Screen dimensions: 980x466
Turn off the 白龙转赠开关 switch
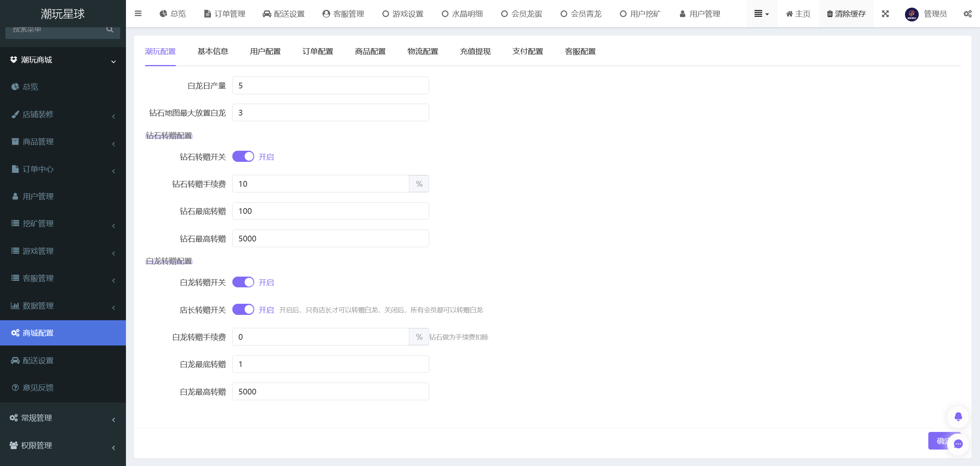(x=243, y=282)
